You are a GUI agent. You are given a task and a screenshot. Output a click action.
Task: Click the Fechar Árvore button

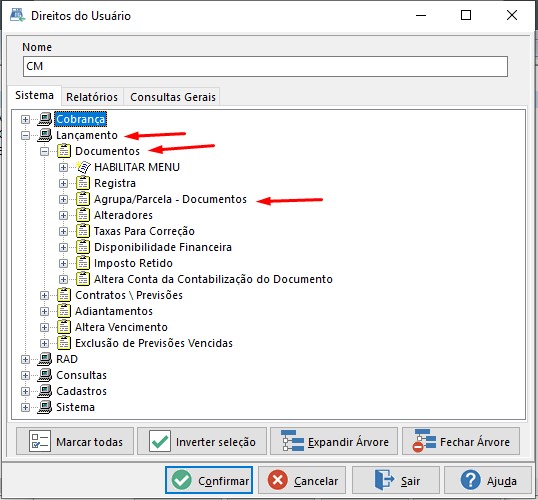pos(461,442)
